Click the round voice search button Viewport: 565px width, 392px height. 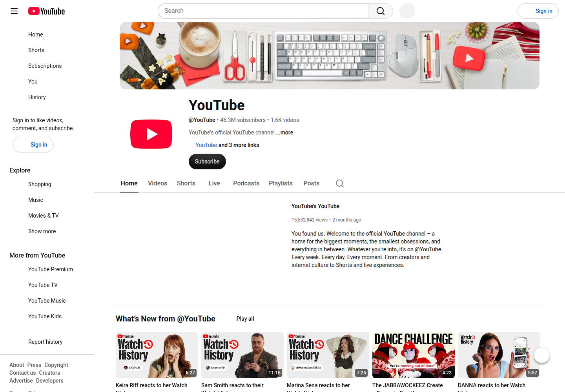[407, 11]
